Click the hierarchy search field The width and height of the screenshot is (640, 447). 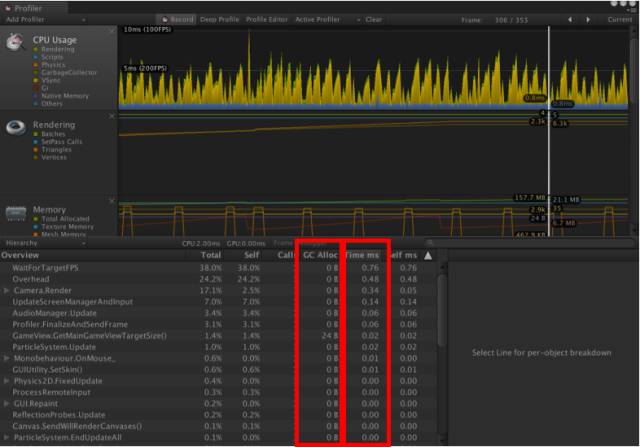click(x=531, y=243)
